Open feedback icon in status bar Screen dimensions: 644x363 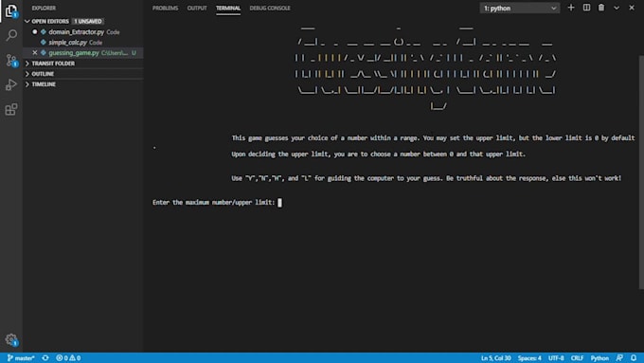point(619,358)
